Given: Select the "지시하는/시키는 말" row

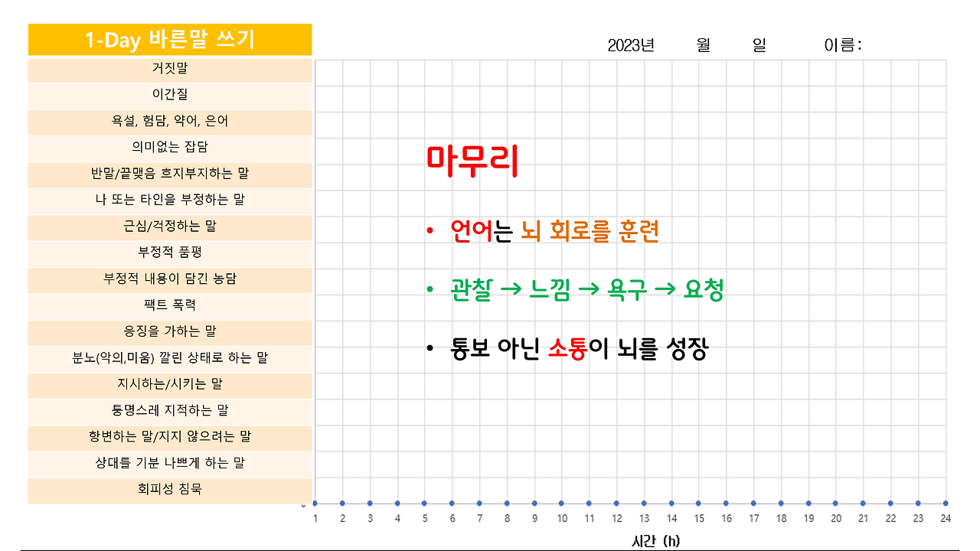Looking at the screenshot, I should pyautogui.click(x=170, y=385).
